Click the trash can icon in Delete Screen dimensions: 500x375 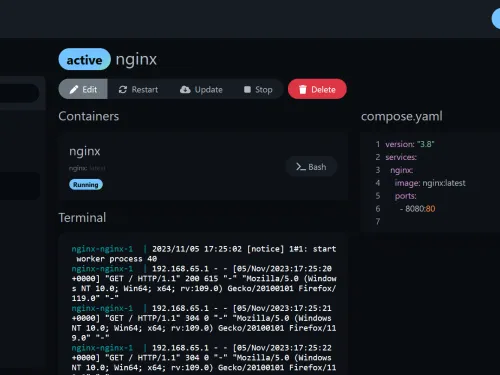click(303, 89)
